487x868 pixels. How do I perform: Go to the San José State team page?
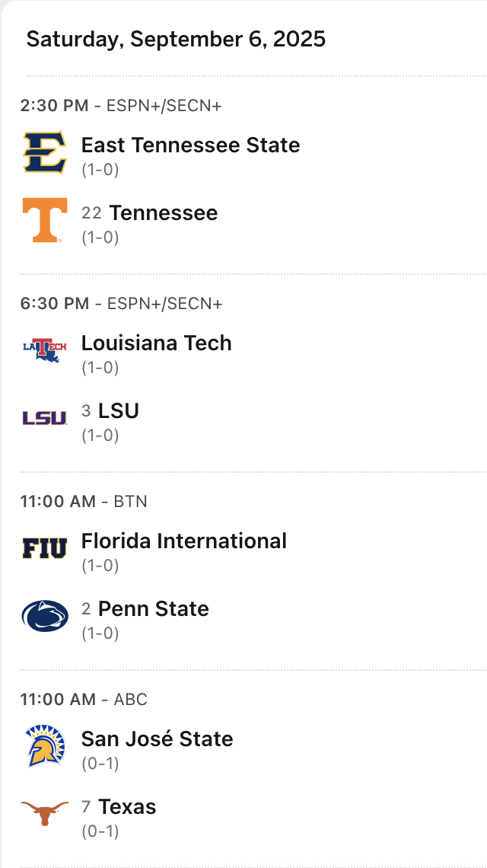click(157, 739)
